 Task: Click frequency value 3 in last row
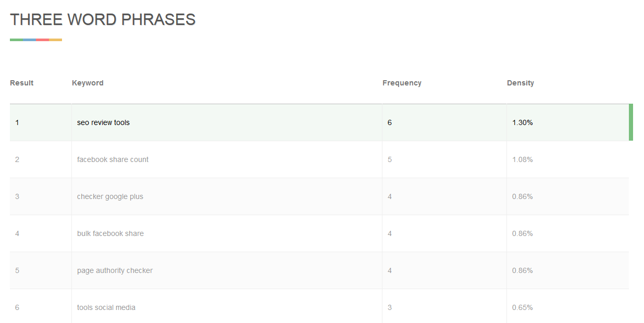coord(390,307)
